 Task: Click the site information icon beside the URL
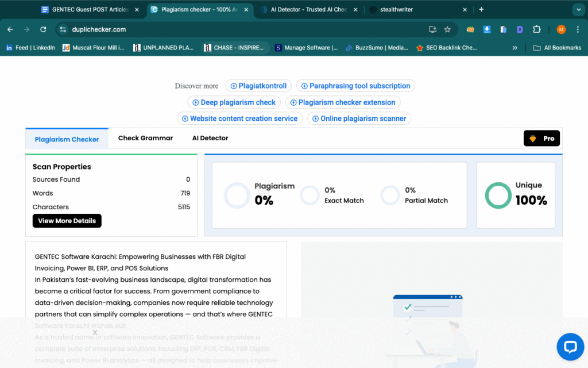point(63,29)
